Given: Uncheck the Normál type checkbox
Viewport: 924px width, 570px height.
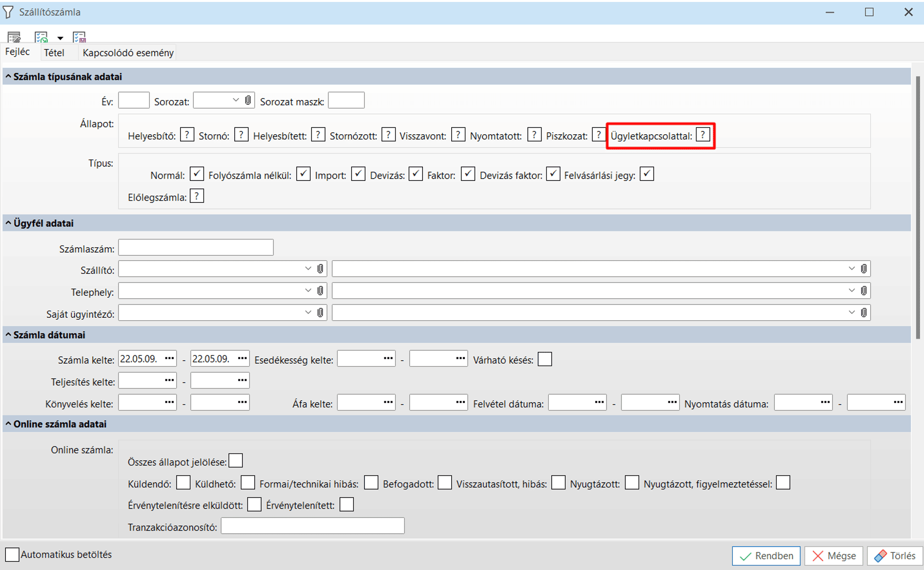Looking at the screenshot, I should click(x=197, y=174).
